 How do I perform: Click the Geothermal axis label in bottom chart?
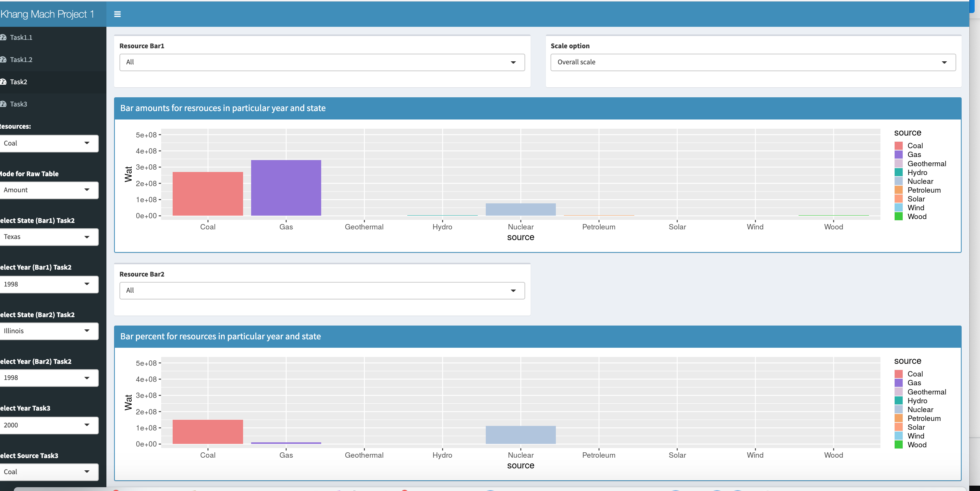click(364, 455)
